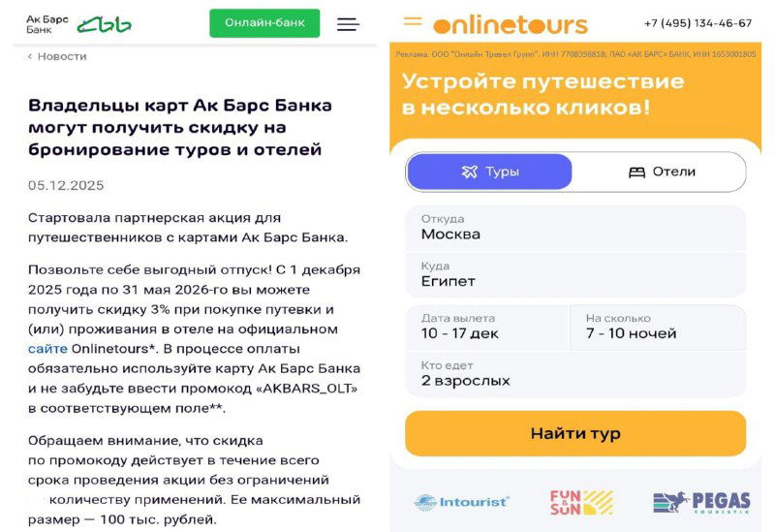
Task: Click the Onlinetours logo
Action: (510, 24)
